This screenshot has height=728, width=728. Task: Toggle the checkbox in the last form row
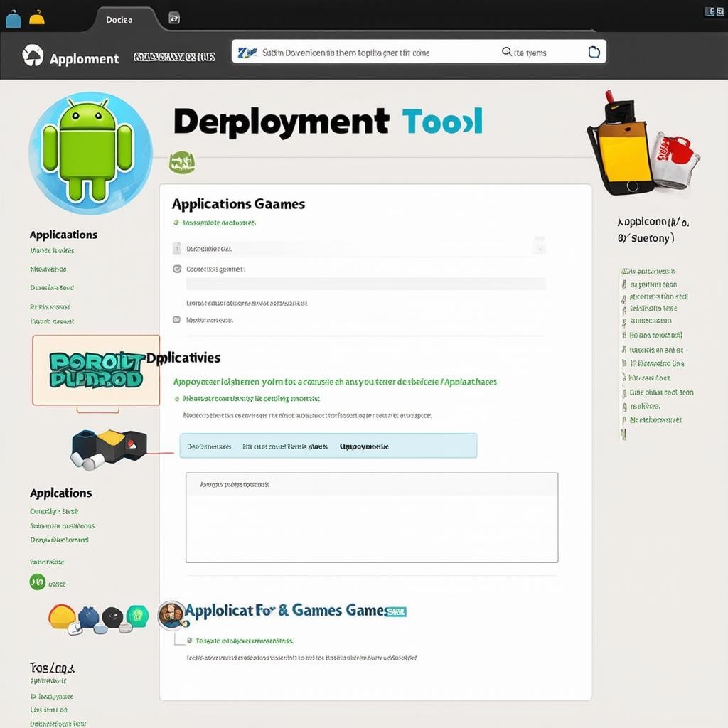point(177,320)
